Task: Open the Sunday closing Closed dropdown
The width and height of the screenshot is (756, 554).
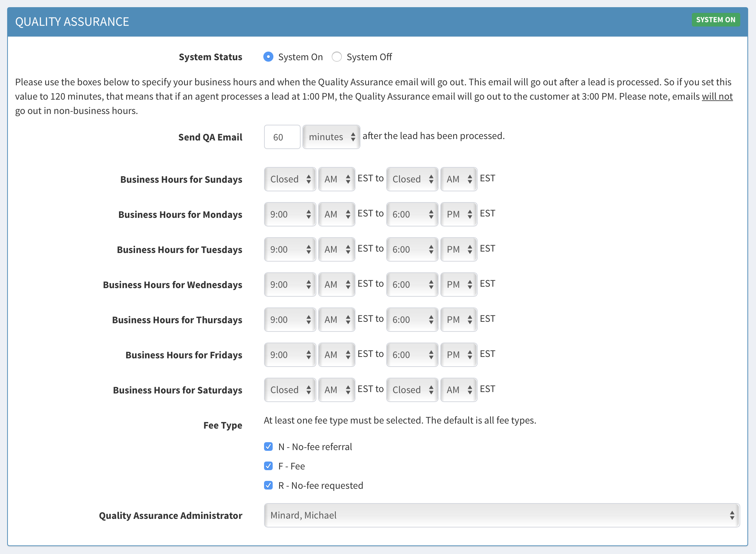Action: [411, 179]
